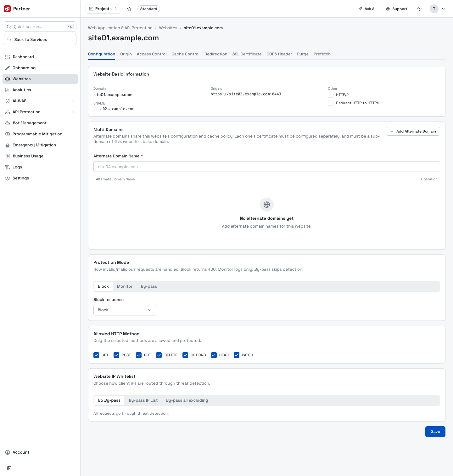The height and width of the screenshot is (476, 453).
Task: Click the quick search magnifier icon
Action: (9, 27)
